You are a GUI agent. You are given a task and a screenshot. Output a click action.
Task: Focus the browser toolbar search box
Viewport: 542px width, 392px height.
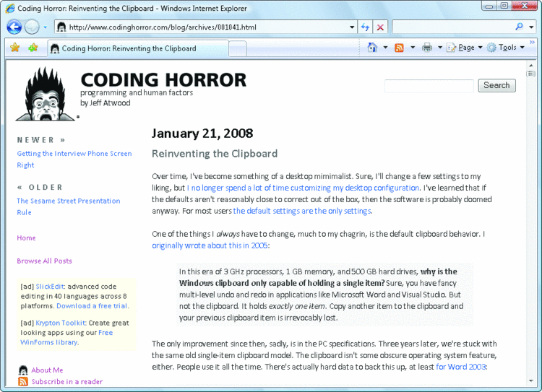(453, 27)
